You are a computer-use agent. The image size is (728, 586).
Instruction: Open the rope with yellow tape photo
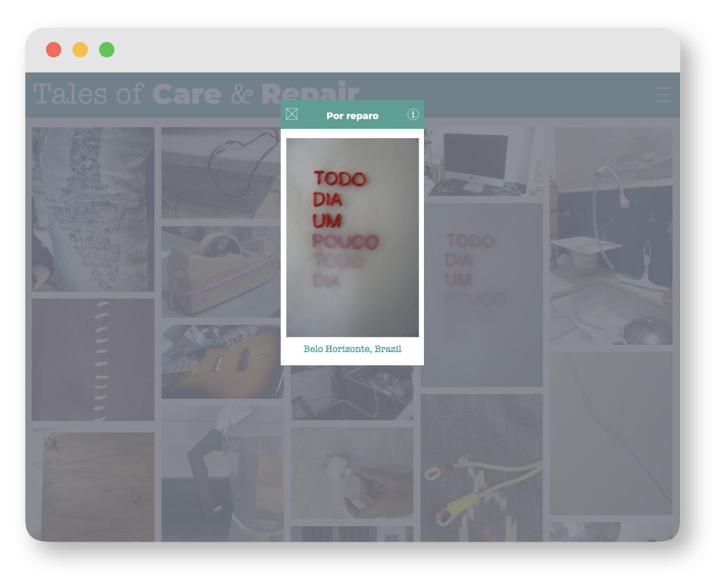point(481,468)
